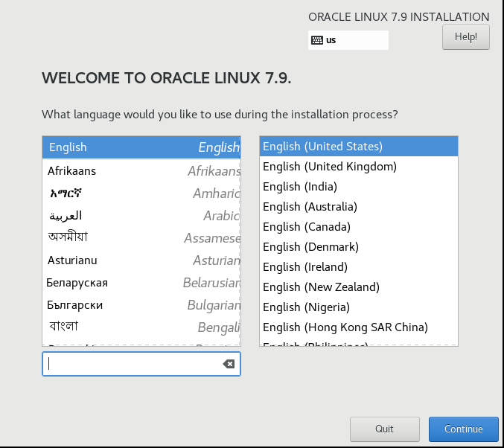Choose the Arabic language row
This screenshot has width=504, height=448.
pos(141,216)
